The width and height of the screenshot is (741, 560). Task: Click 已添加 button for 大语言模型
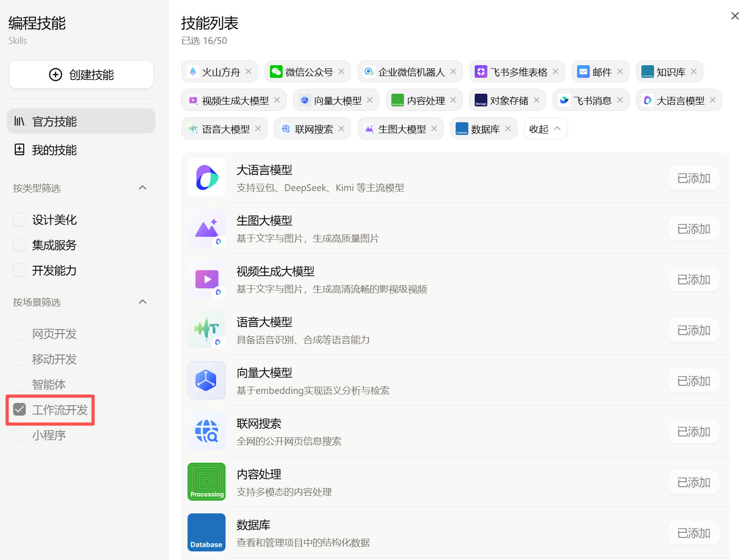point(693,178)
